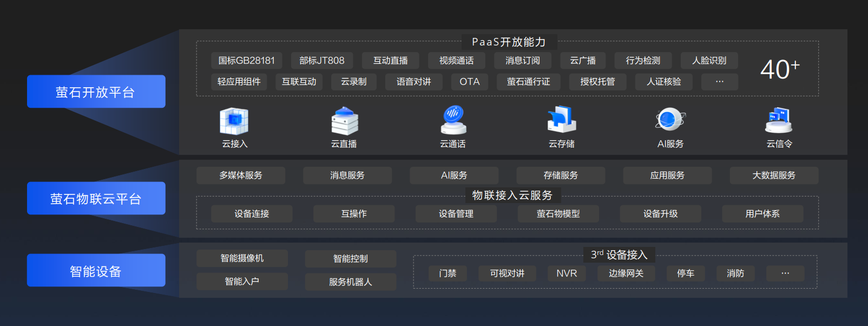Image resolution: width=868 pixels, height=326 pixels.
Task: Open the 存储服务 box
Action: (561, 175)
